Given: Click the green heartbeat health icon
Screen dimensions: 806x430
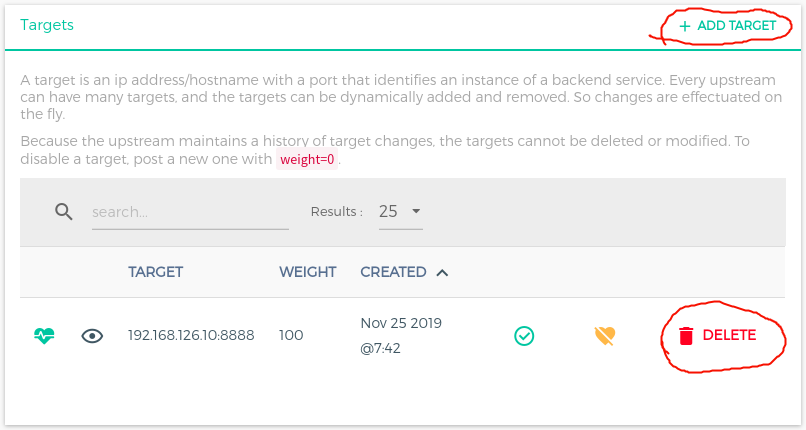Looking at the screenshot, I should (x=44, y=336).
